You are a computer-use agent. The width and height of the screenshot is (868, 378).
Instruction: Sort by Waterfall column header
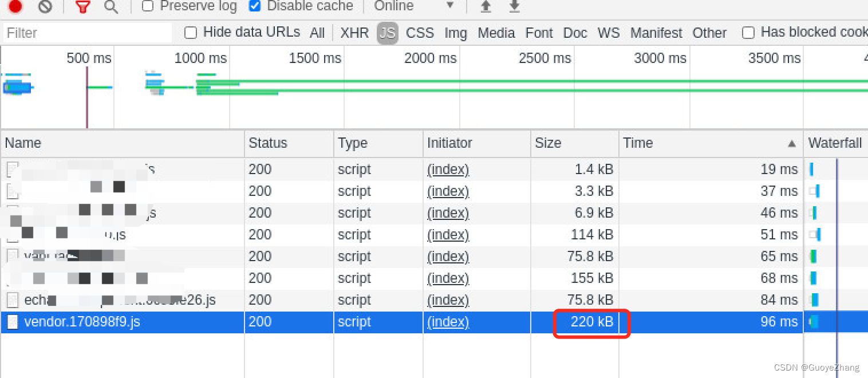pos(835,143)
